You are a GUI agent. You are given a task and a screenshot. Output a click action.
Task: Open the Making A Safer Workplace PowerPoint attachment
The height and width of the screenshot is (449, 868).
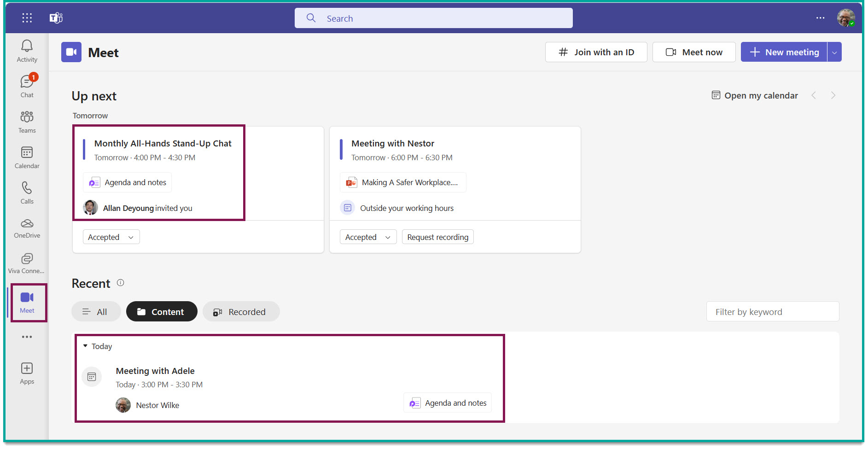(402, 182)
